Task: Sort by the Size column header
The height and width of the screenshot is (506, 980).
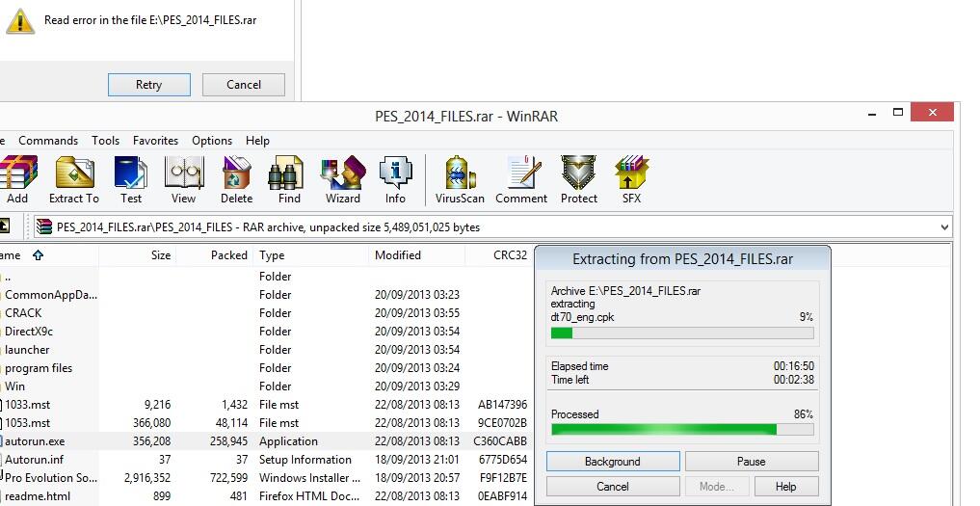Action: pos(138,255)
